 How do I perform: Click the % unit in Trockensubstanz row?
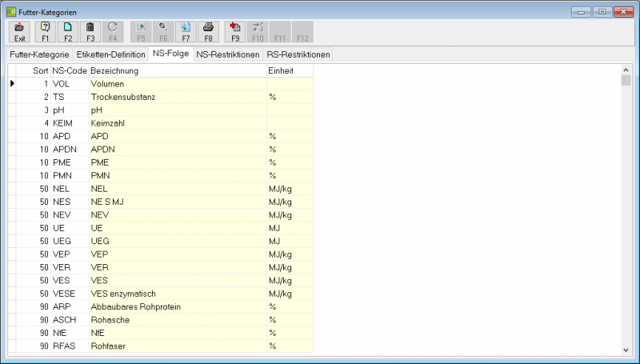(x=290, y=97)
